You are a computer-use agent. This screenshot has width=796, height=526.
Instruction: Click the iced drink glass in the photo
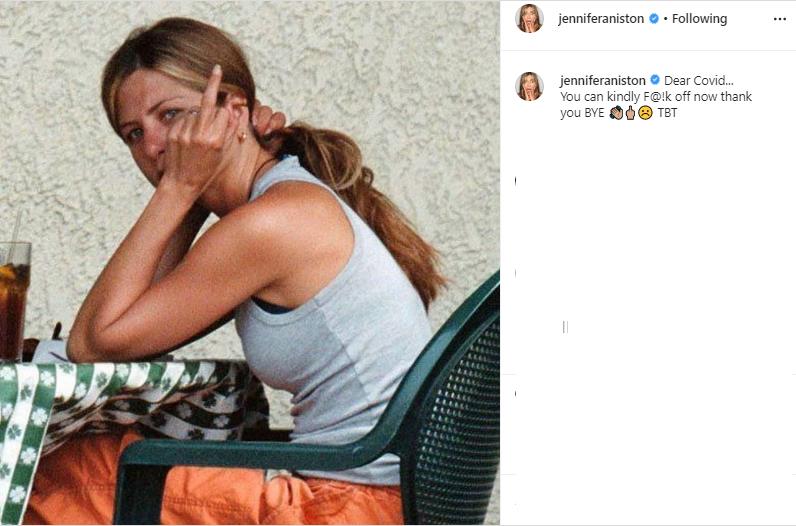[14, 298]
